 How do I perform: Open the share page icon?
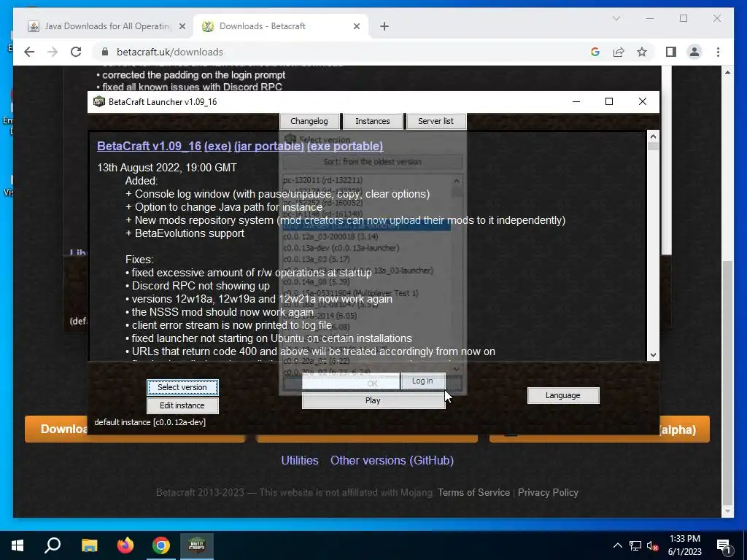[619, 52]
